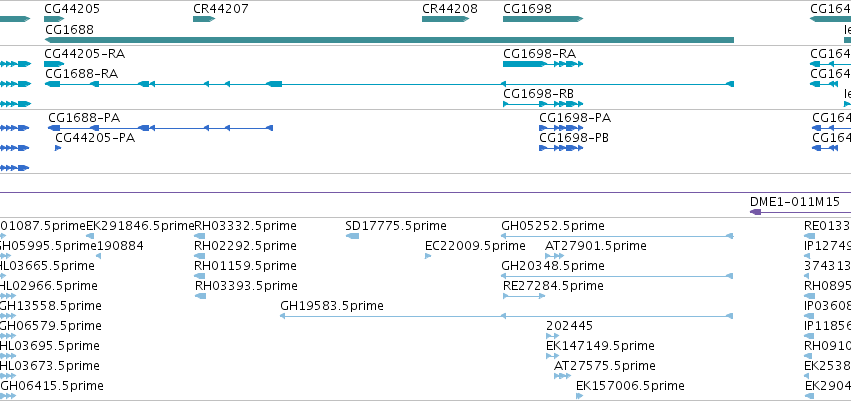Select the CG44205 gene arrow glyph
Viewport: 851px width, 401px height.
click(x=54, y=19)
